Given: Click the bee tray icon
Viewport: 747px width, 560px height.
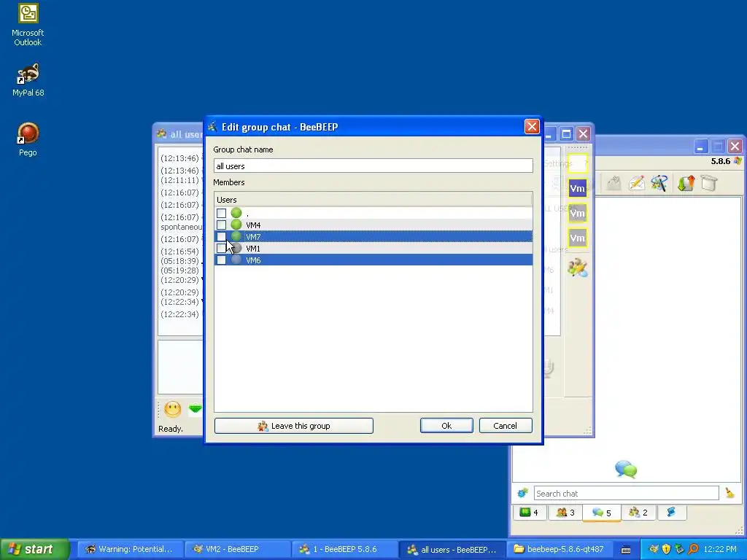Looking at the screenshot, I should tap(654, 549).
